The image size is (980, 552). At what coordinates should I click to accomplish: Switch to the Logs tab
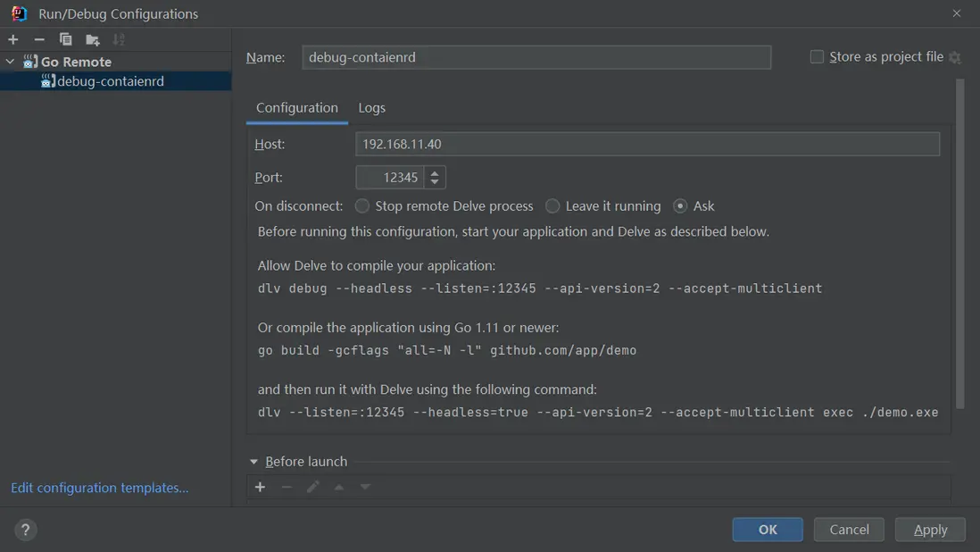[371, 108]
